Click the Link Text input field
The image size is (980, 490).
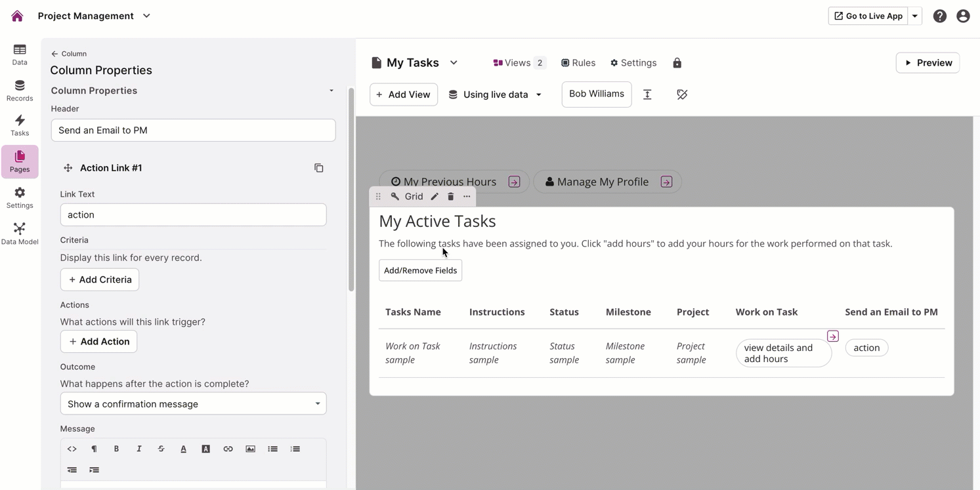[x=193, y=214]
